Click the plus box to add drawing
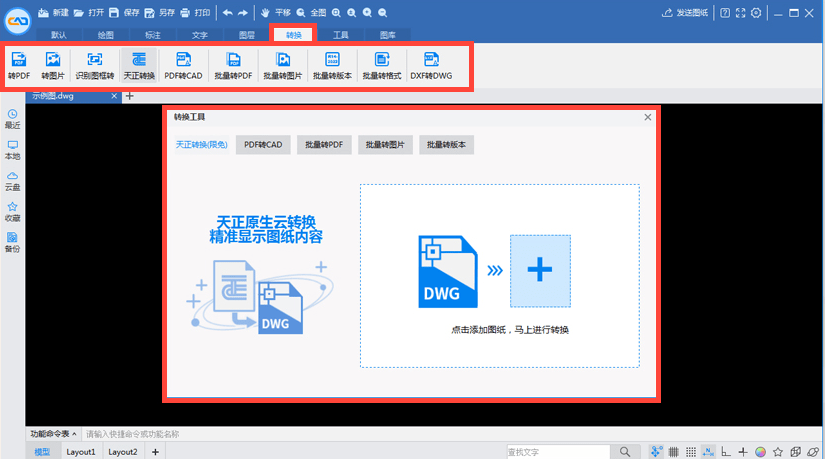Viewport: 825px width, 459px height. coord(540,271)
